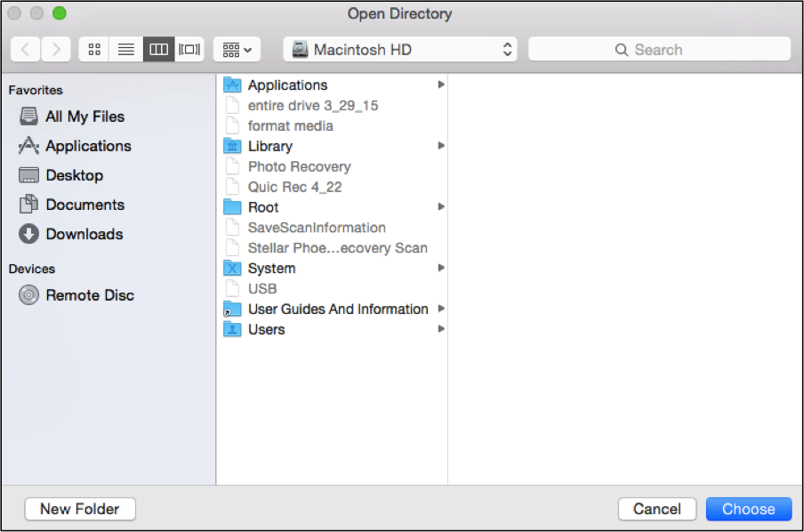Select the Root folder name
804x532 pixels.
pos(263,207)
